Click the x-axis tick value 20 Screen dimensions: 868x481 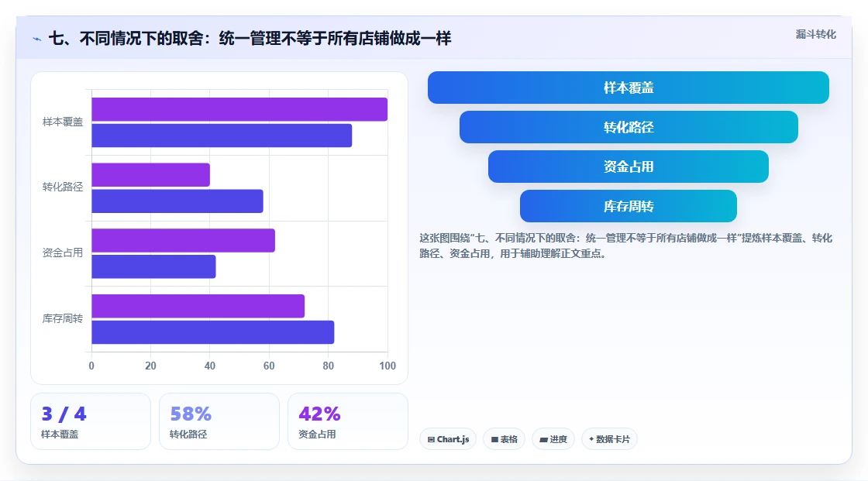(150, 366)
